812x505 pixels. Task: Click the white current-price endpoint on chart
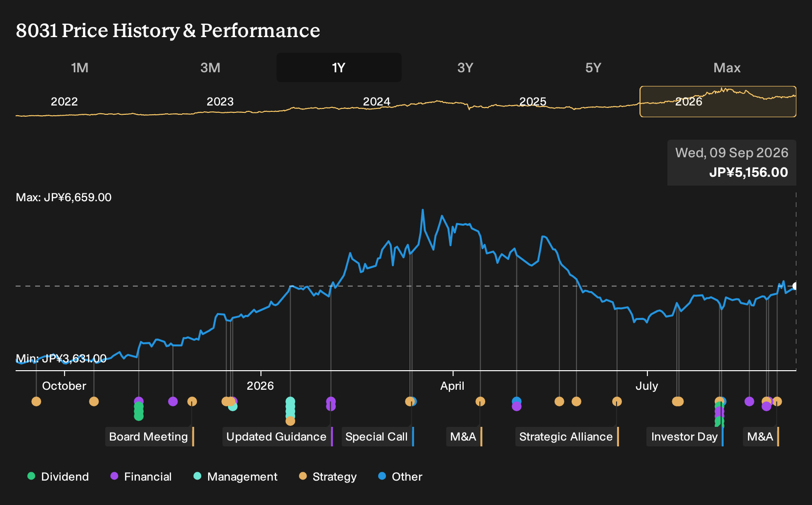tap(796, 286)
